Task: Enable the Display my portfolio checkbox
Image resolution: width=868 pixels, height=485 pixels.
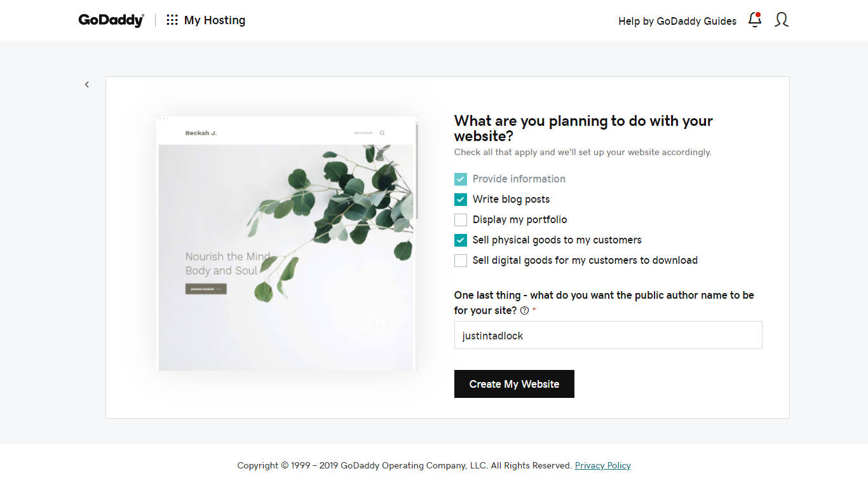Action: coord(461,220)
